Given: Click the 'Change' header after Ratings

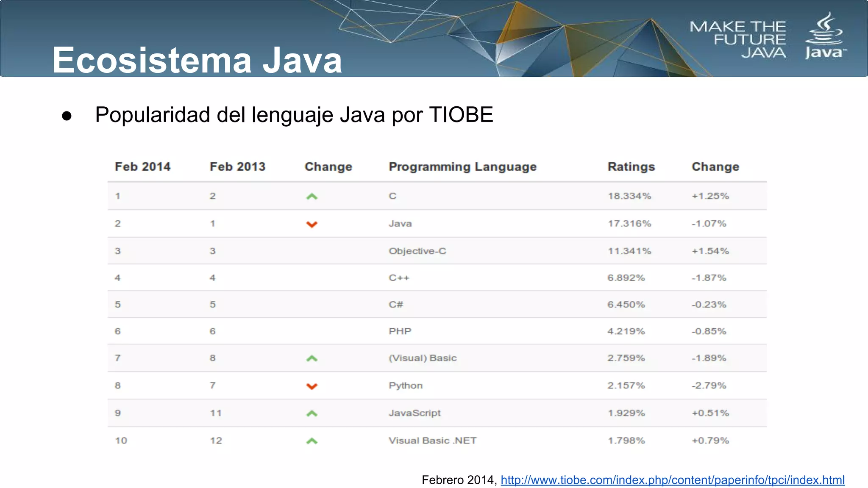Looking at the screenshot, I should pos(715,166).
